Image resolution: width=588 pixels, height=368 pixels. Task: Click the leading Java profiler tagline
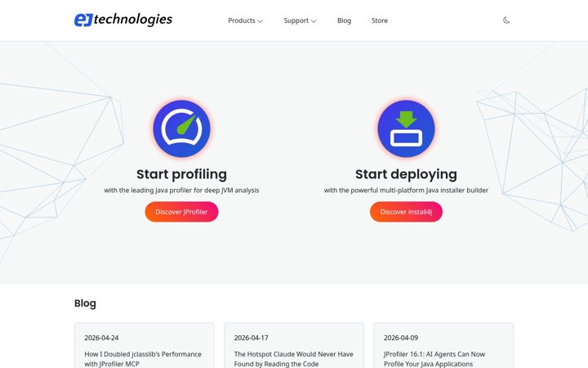[x=181, y=191]
